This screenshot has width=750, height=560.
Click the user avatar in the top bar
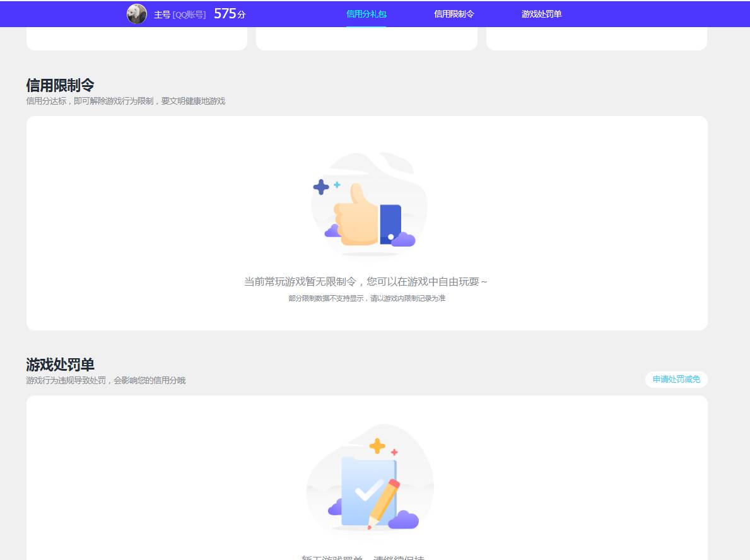point(136,14)
